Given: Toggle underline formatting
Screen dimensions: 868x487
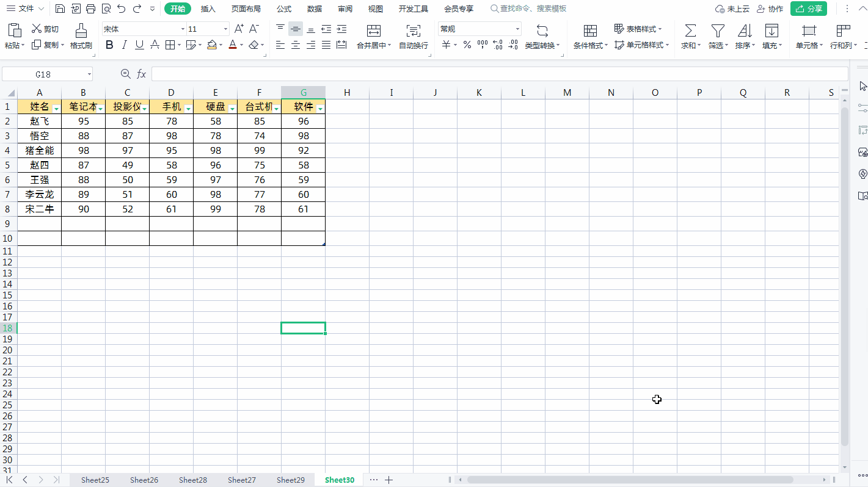Looking at the screenshot, I should point(139,45).
